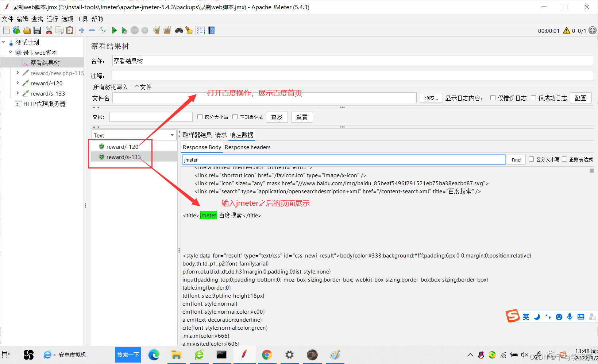The width and height of the screenshot is (598, 364).
Task: Click the 搜索一下 taskbar button
Action: tap(128, 355)
